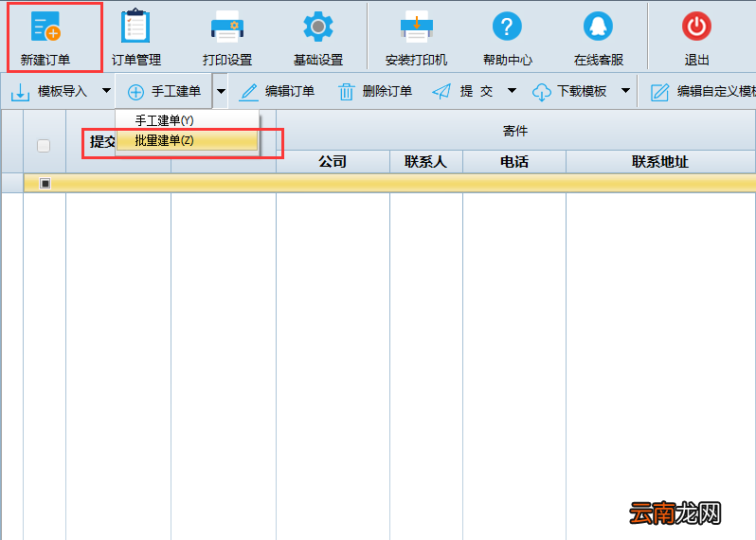756x540 pixels.
Task: Open 基础设置 basic settings gear
Action: (x=318, y=38)
